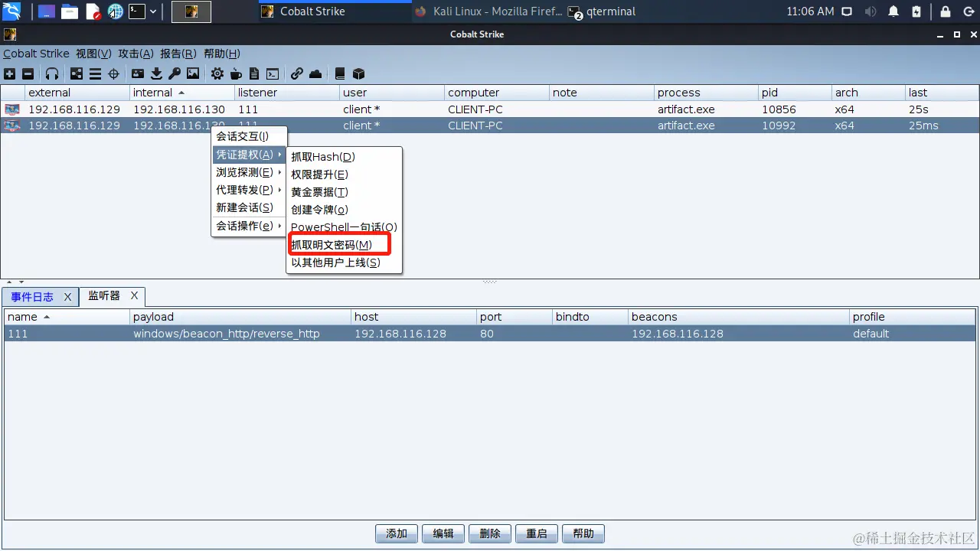Open keystrokes view key icon

click(x=175, y=73)
